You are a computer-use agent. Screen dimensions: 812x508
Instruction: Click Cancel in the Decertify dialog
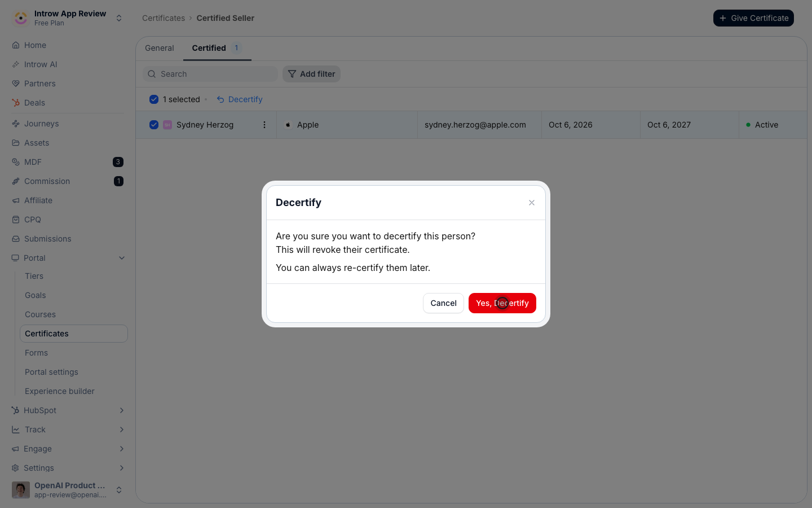[443, 303]
